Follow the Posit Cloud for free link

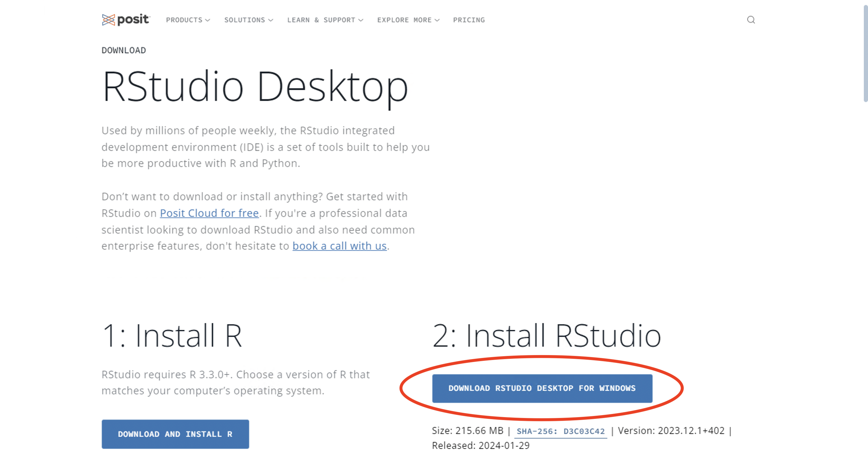(x=209, y=213)
